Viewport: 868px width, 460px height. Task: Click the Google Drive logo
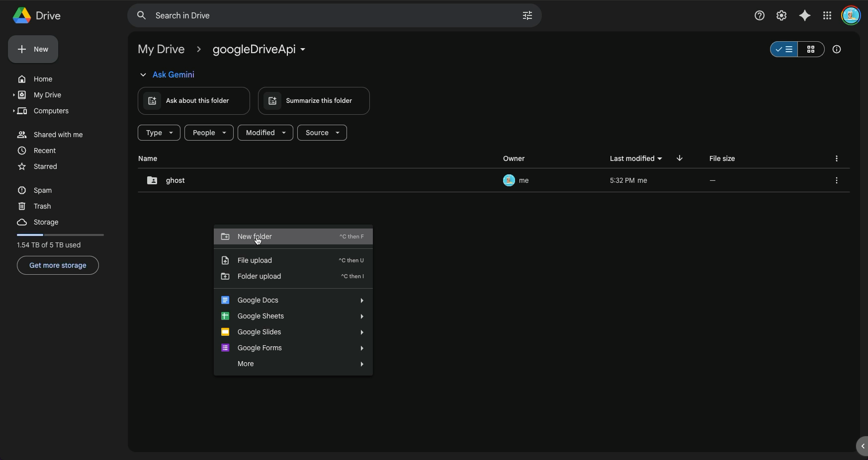coord(22,15)
